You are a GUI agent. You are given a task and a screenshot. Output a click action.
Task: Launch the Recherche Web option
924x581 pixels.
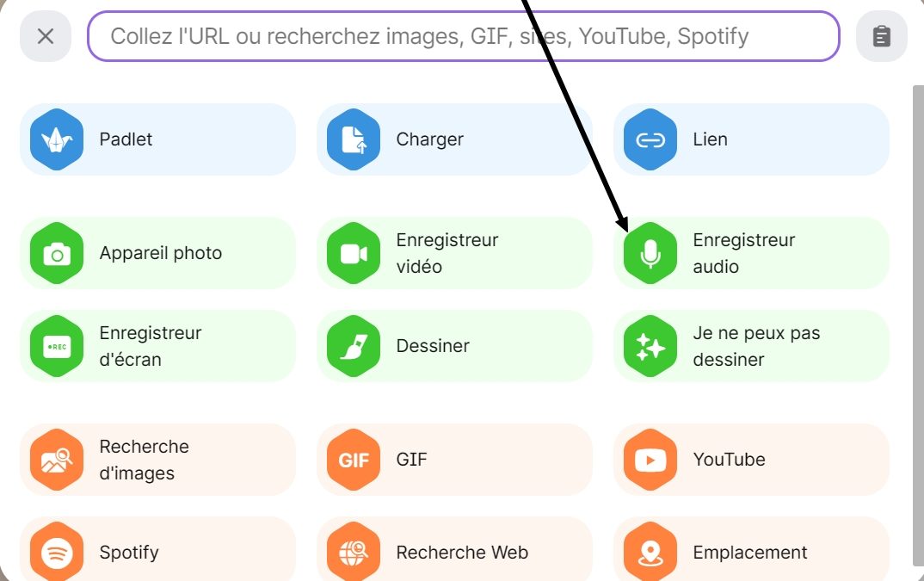click(x=454, y=549)
